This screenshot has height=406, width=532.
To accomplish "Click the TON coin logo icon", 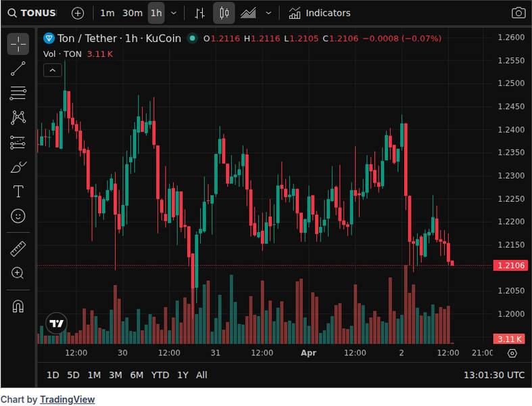I will [x=49, y=39].
